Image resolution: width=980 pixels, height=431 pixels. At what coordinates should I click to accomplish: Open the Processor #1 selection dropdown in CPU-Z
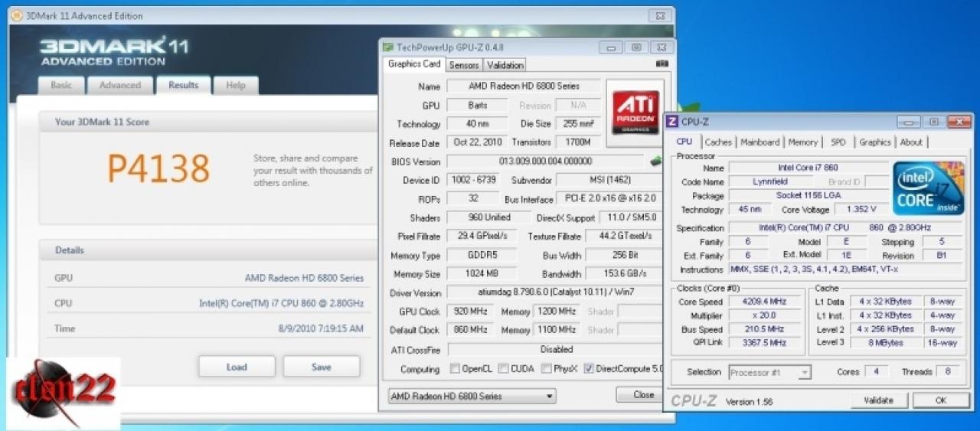tap(769, 373)
